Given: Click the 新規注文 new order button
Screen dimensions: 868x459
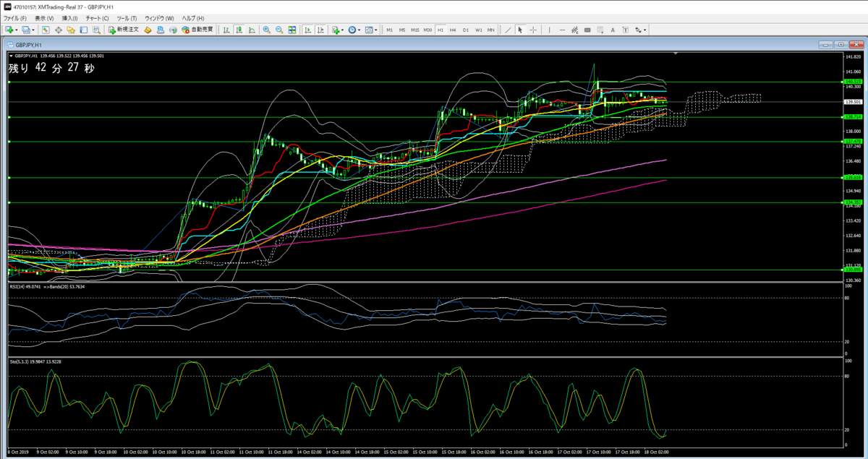Looking at the screenshot, I should (x=123, y=30).
